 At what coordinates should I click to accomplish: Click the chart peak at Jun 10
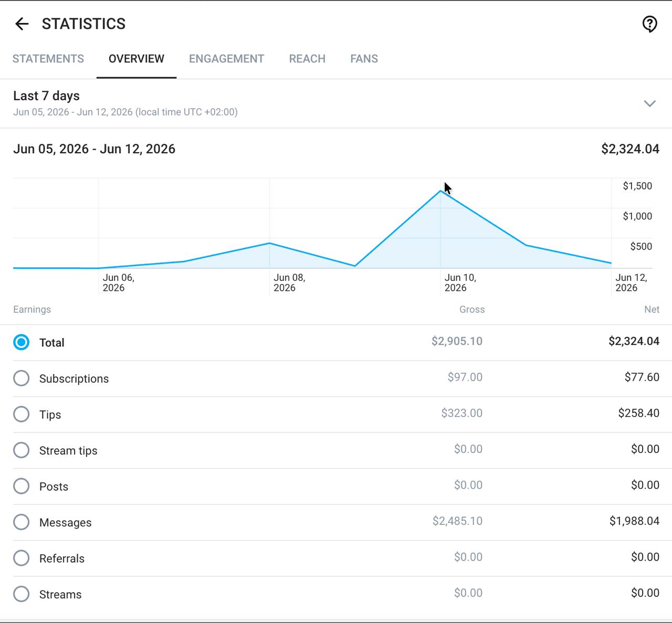(440, 191)
